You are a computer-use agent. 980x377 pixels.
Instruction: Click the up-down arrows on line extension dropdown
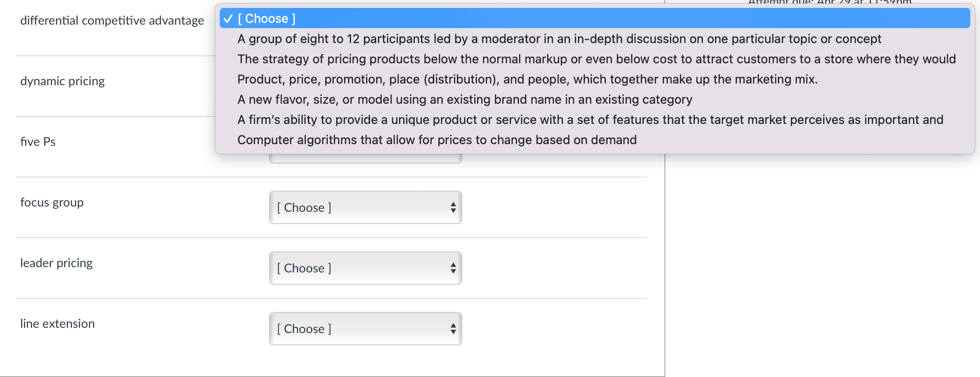[x=453, y=329]
